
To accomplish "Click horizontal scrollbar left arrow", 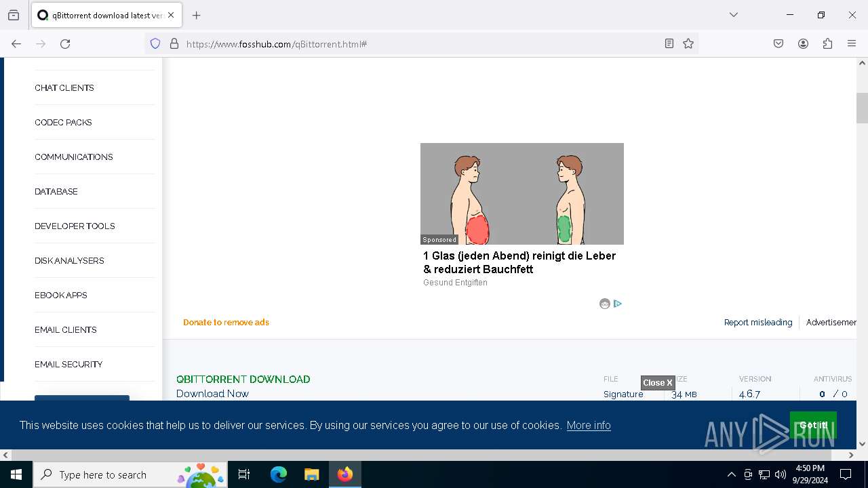I will (5, 455).
